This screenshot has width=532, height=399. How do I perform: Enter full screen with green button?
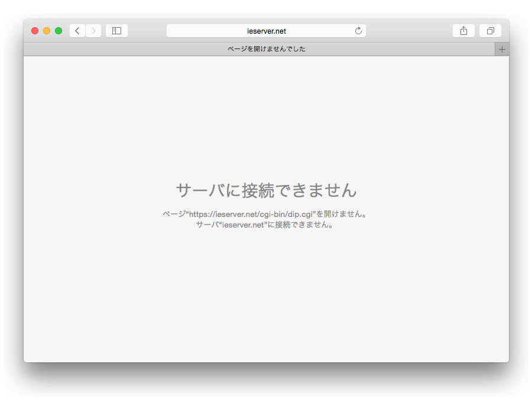click(x=59, y=31)
